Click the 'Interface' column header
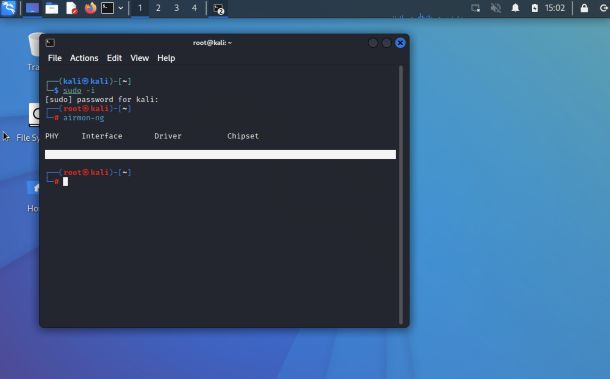The image size is (610, 379). point(102,136)
